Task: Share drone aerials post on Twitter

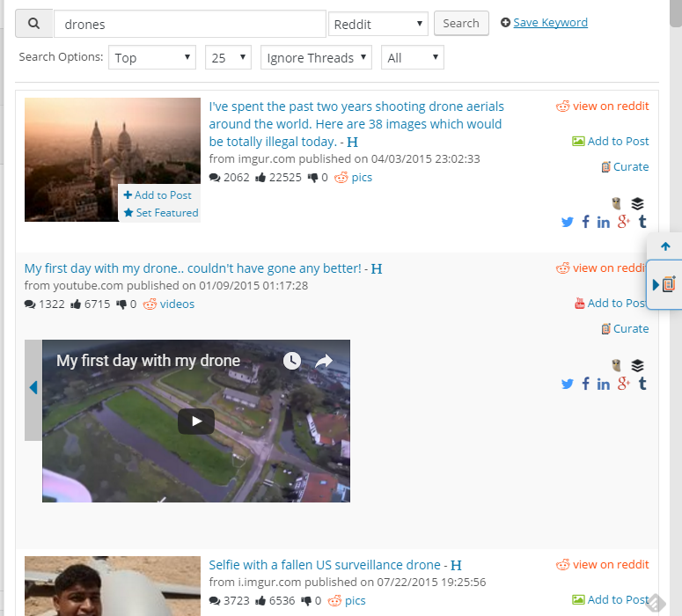Action: click(568, 222)
